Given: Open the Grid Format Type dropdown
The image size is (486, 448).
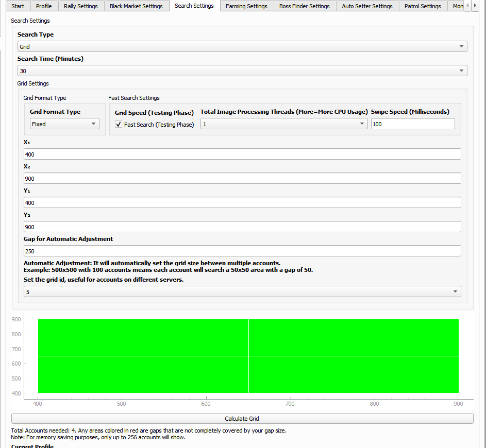Looking at the screenshot, I should 64,124.
